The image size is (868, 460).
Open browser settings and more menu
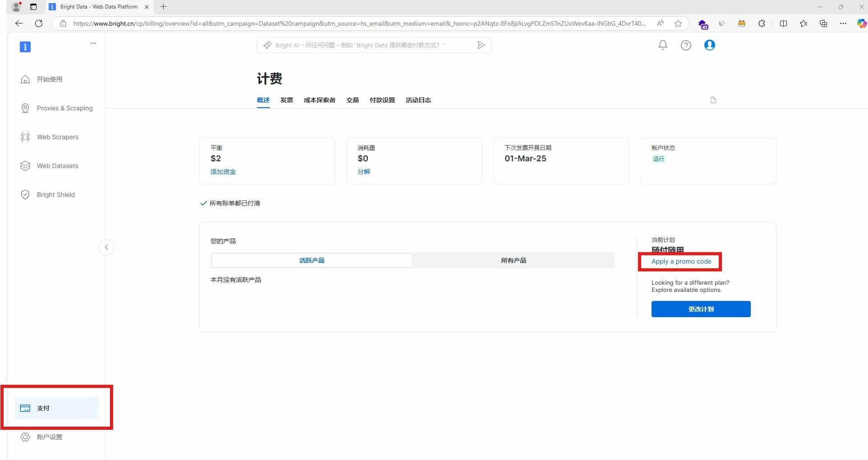pyautogui.click(x=843, y=23)
